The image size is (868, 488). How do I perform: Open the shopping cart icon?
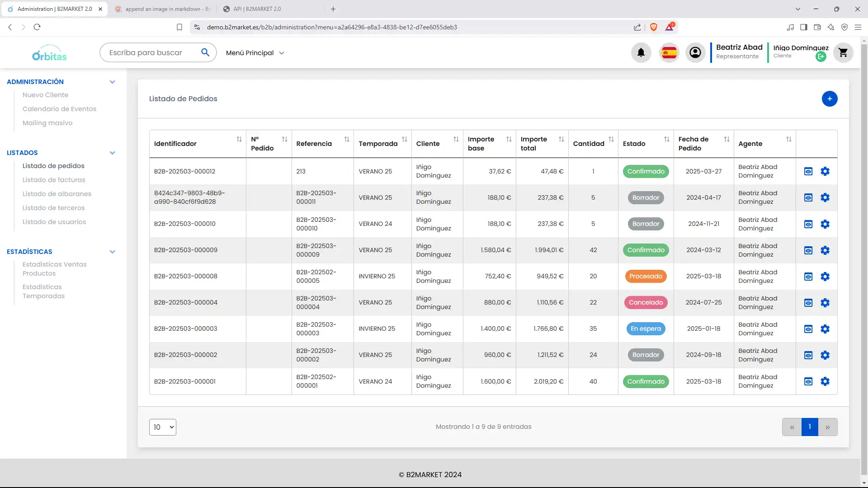click(843, 53)
